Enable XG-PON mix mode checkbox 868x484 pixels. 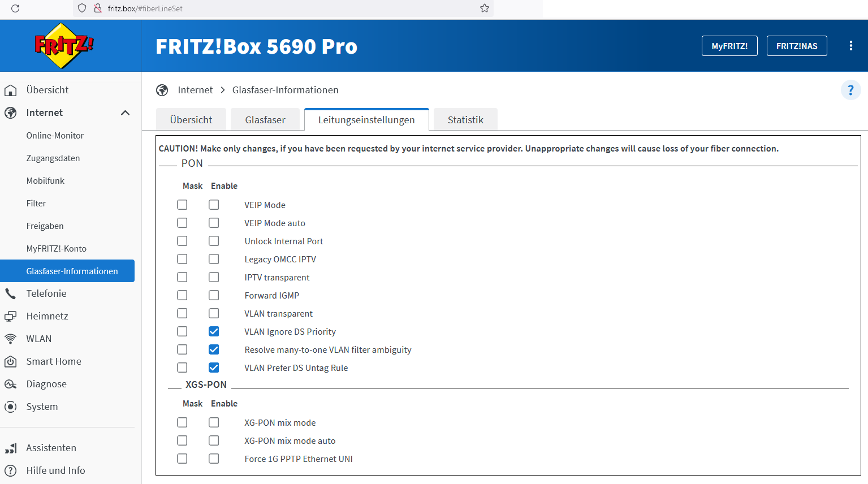(x=214, y=422)
